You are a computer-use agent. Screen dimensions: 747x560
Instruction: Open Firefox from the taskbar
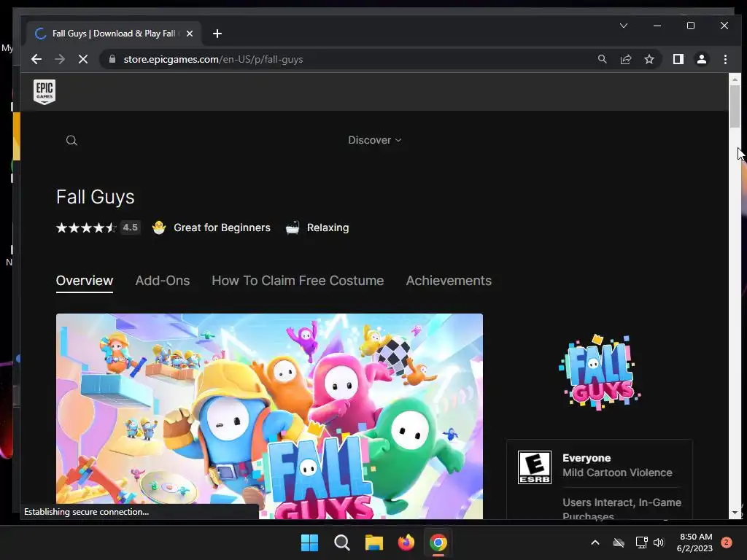406,542
